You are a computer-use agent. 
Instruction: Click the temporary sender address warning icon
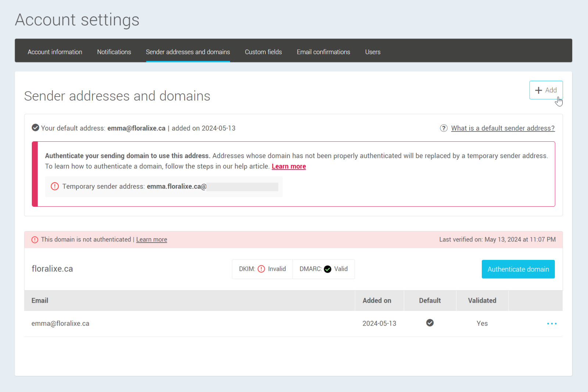click(x=55, y=186)
